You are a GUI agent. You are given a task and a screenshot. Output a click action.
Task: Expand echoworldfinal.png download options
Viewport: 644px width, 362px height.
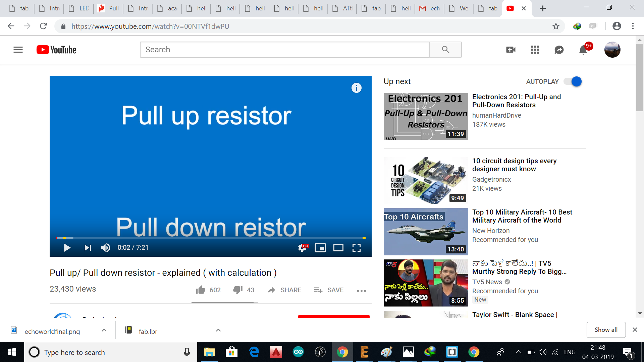(104, 330)
